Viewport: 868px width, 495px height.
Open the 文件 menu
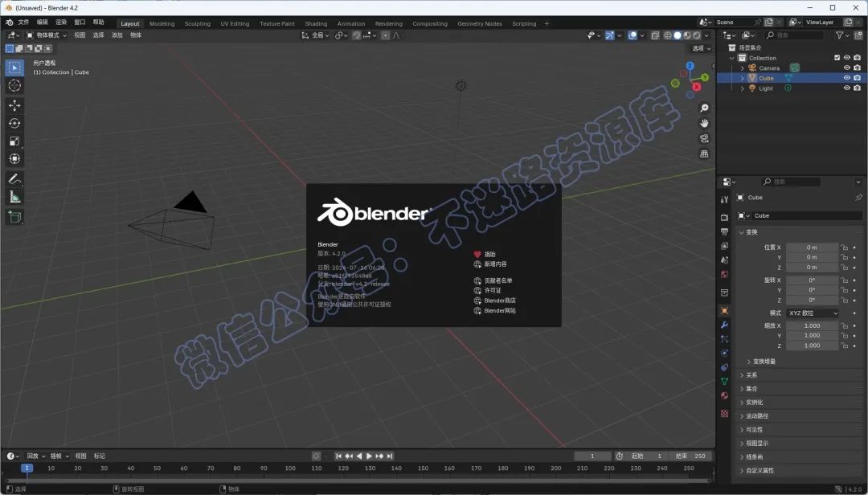(x=23, y=22)
